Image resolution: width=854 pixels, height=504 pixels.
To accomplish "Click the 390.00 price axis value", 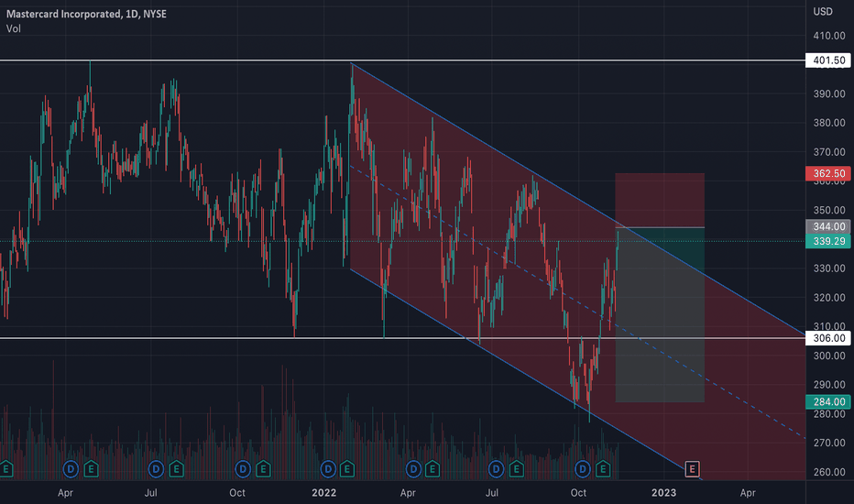I will [x=829, y=93].
